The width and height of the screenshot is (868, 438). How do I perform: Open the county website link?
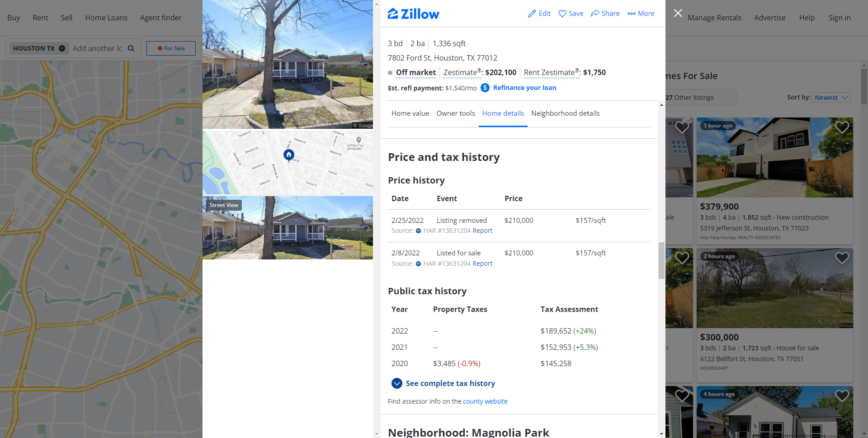tap(485, 401)
